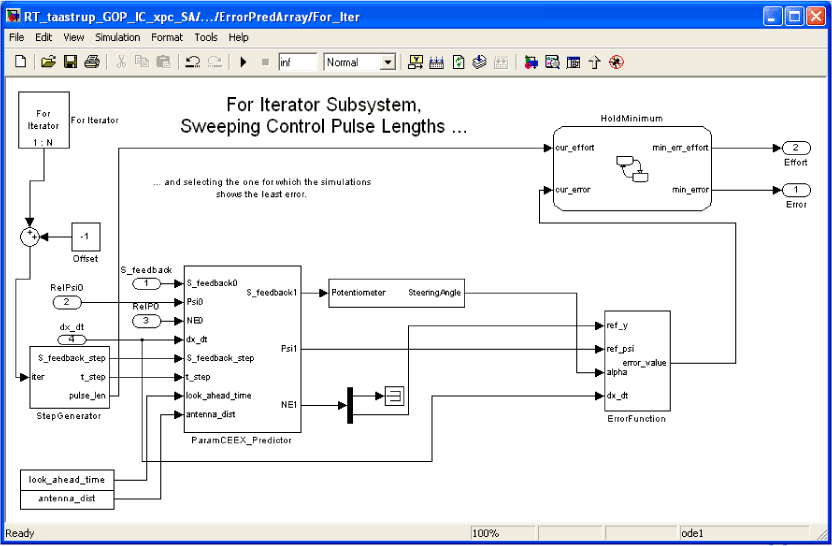This screenshot has width=832, height=546.
Task: Click the Stateflow chart icon inside HoldMinimum
Action: (632, 169)
